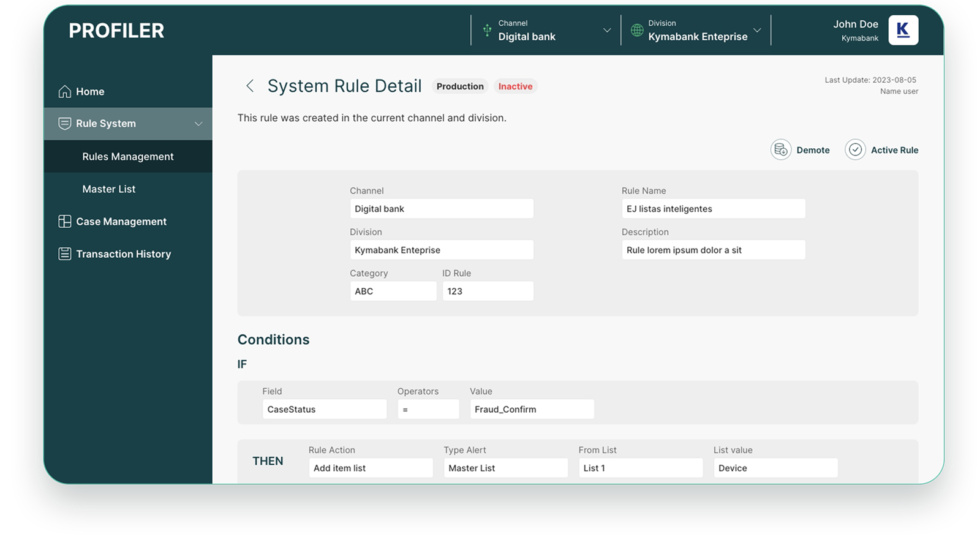Click the Type Alert field Master List
Image resolution: width=980 pixels, height=545 pixels.
coord(506,468)
